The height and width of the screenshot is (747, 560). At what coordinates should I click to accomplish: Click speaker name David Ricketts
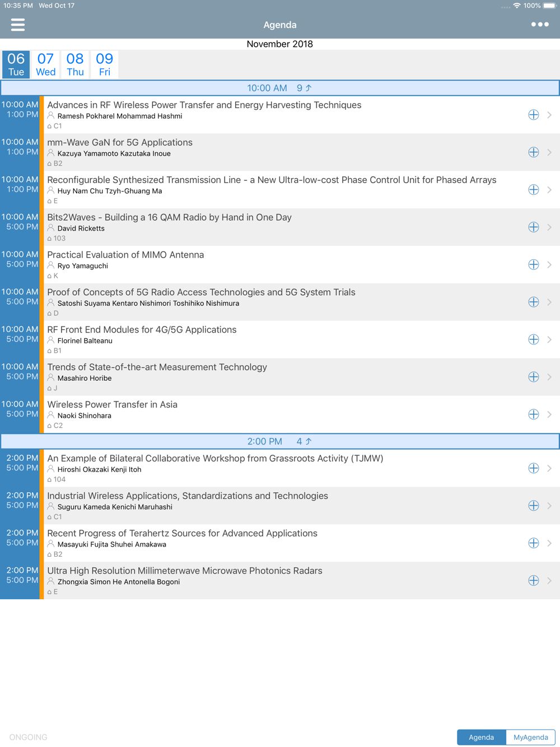click(81, 228)
